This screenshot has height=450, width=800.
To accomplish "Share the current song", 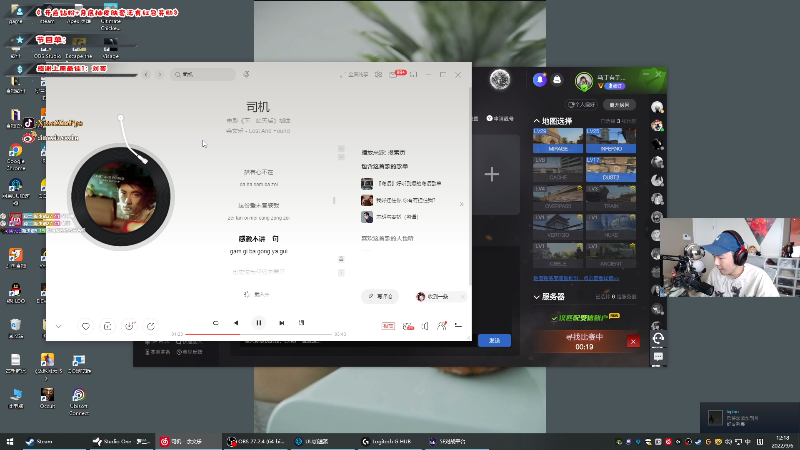I will coord(151,326).
